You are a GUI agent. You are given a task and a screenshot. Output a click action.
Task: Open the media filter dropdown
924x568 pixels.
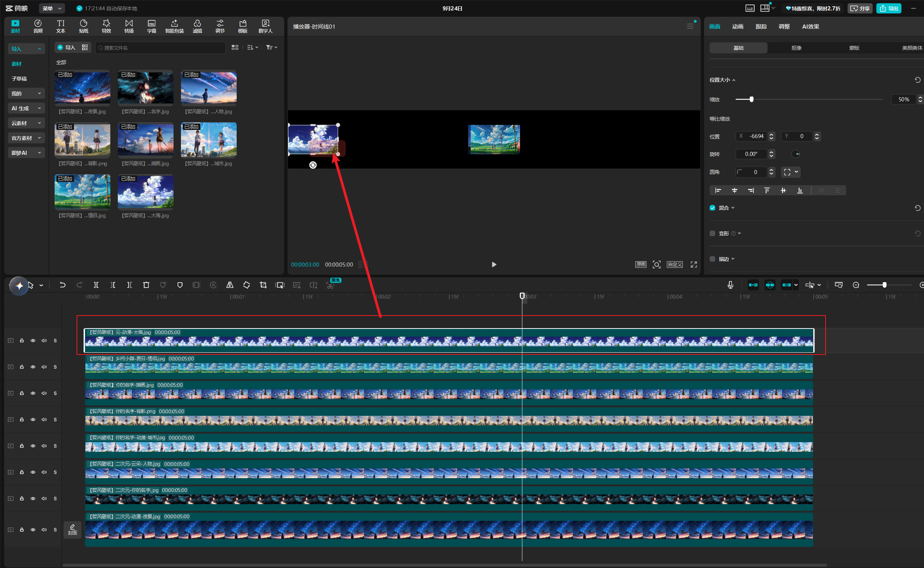272,48
